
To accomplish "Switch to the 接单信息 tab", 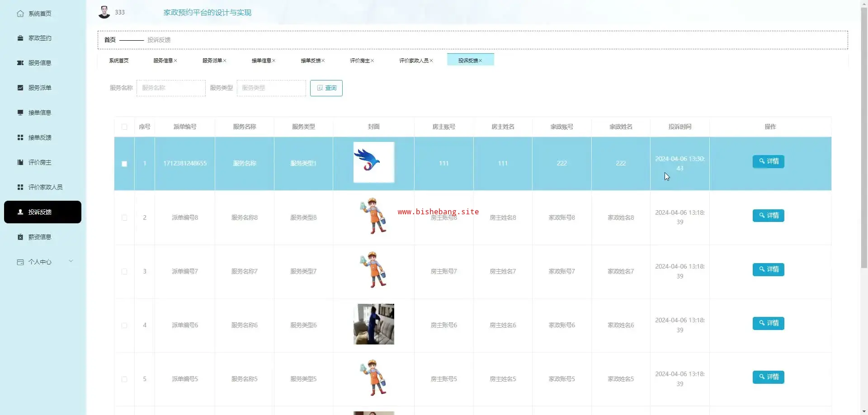I will [x=261, y=61].
